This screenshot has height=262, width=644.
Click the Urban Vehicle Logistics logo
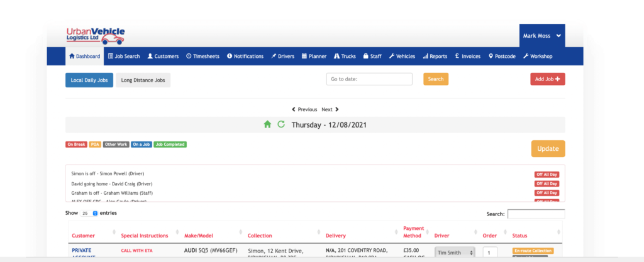(x=96, y=36)
